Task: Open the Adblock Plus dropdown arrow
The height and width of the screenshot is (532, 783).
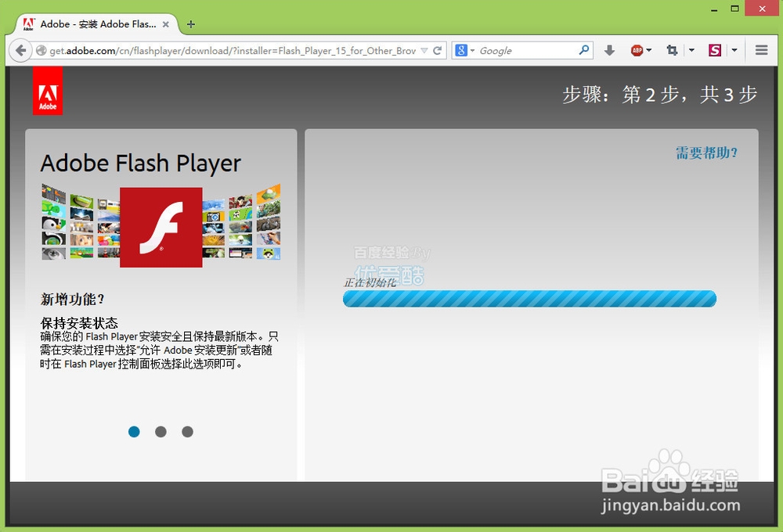Action: coord(651,49)
